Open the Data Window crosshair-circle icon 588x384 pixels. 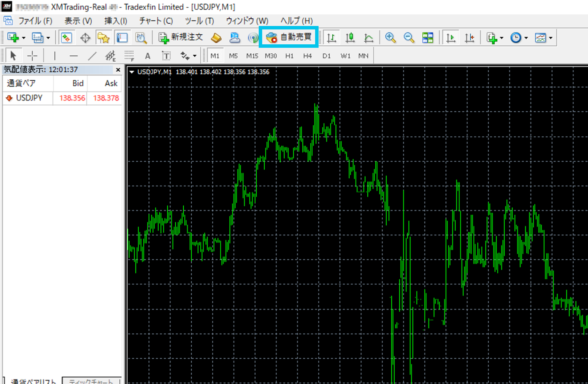pos(85,38)
